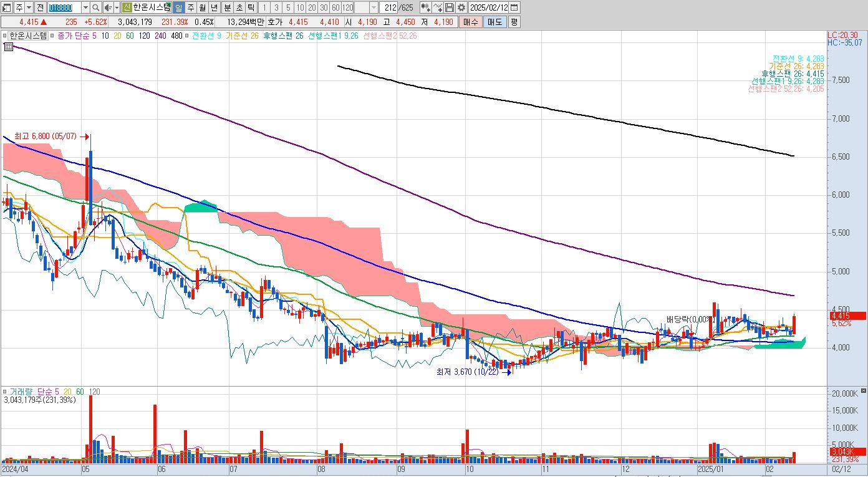868x477 pixels.
Task: Expand the stock code dropdown arrow
Action: [x=85, y=7]
